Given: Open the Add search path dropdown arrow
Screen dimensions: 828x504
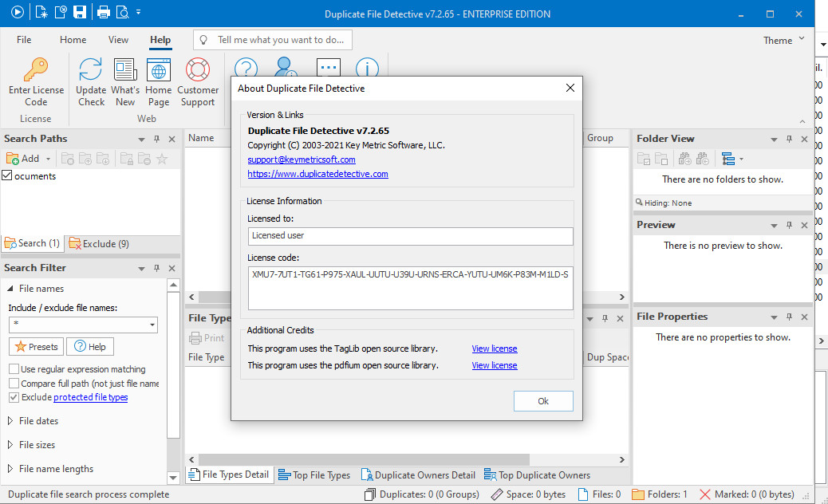Looking at the screenshot, I should point(48,159).
